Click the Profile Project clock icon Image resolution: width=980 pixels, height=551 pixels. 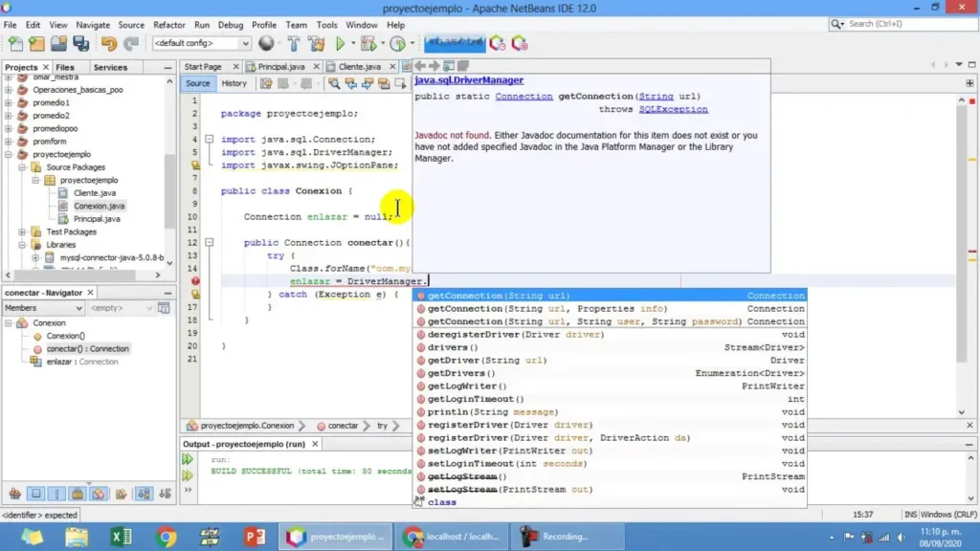pos(397,43)
